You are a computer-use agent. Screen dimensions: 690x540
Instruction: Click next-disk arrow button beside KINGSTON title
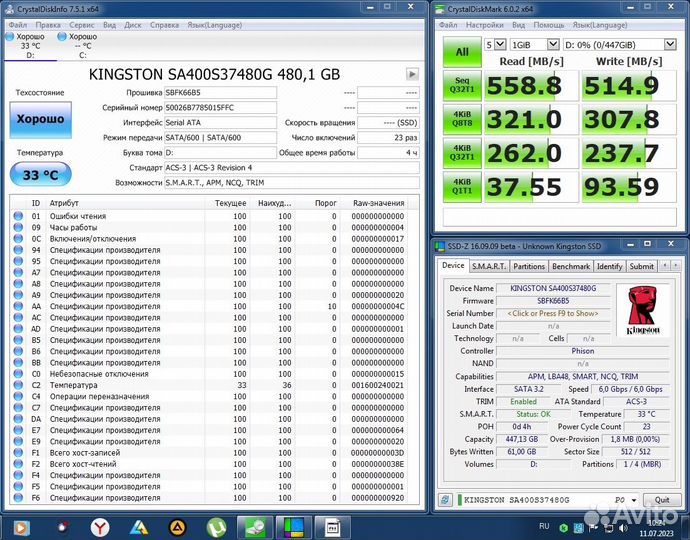pos(412,74)
